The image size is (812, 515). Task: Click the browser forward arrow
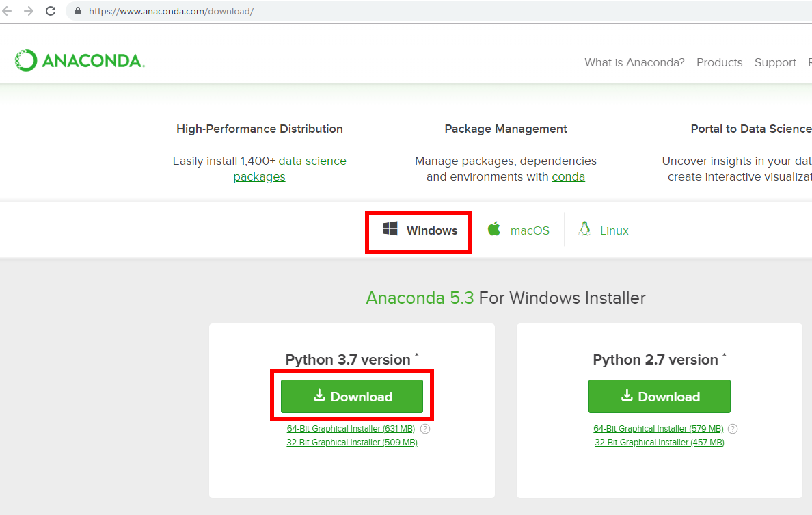(x=29, y=11)
